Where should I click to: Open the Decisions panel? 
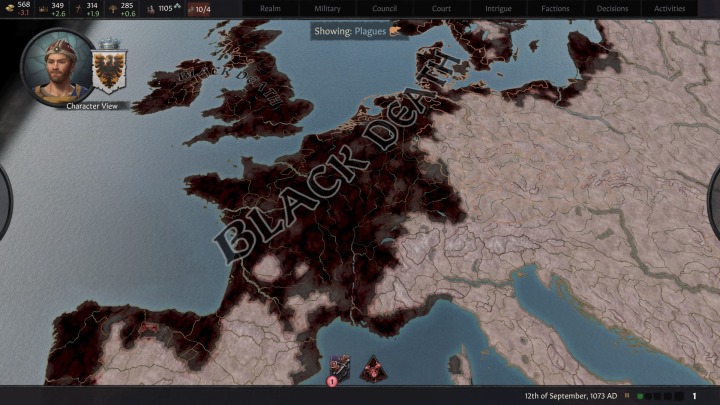point(612,9)
